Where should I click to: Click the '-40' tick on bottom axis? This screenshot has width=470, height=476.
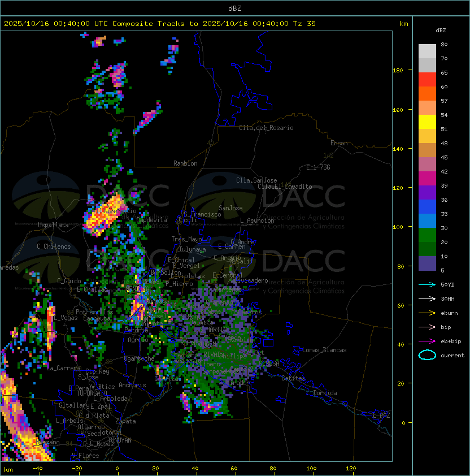[37, 469]
